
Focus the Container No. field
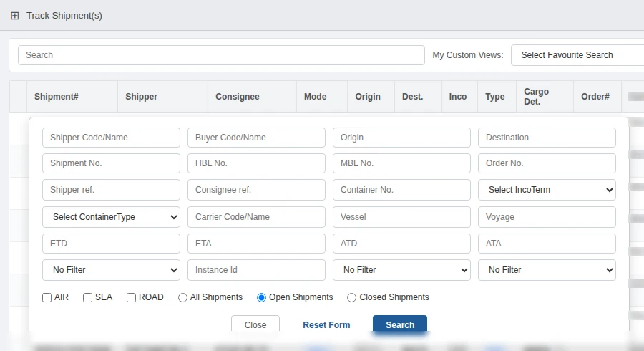click(401, 190)
